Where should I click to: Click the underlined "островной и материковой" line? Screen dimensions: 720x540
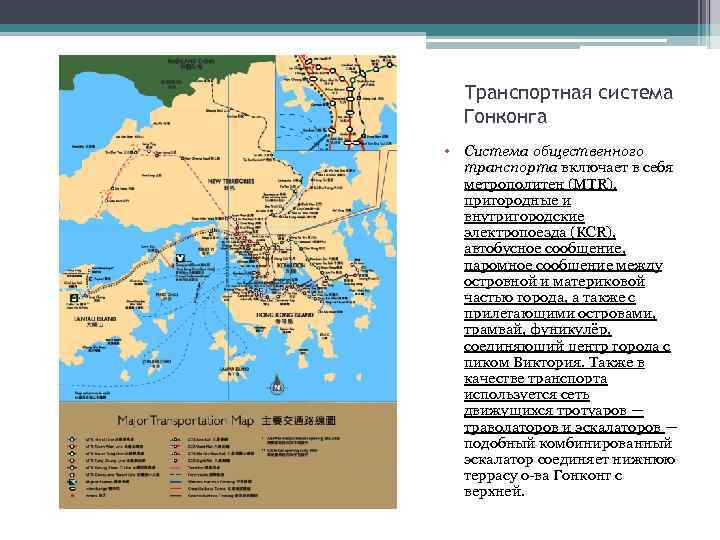554,281
